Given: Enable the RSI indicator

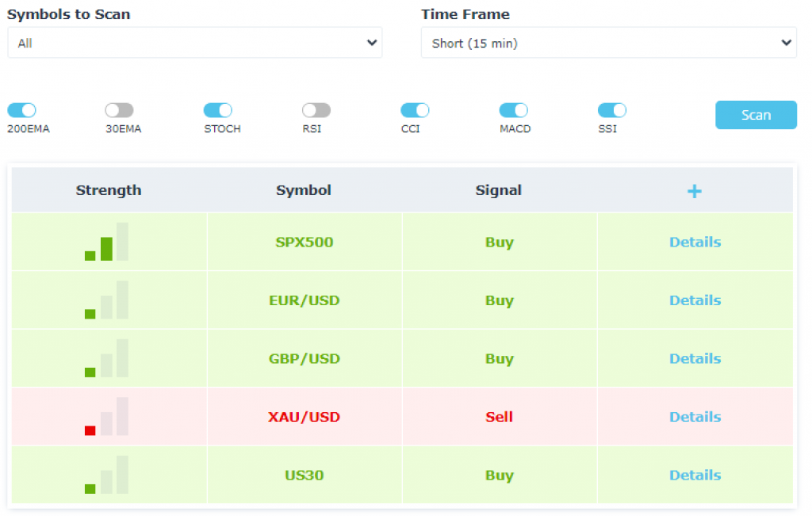Looking at the screenshot, I should pyautogui.click(x=315, y=110).
